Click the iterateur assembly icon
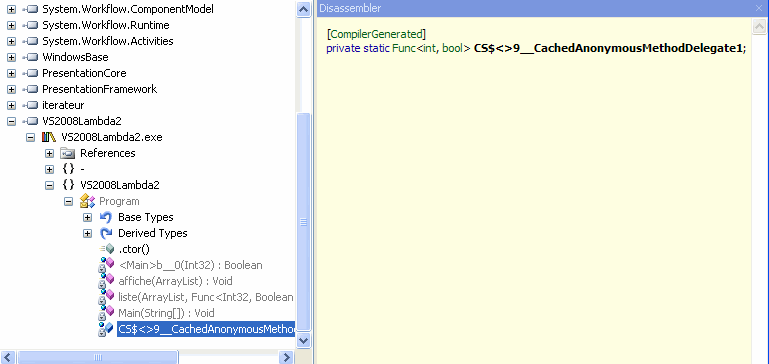769x364 pixels. click(30, 105)
